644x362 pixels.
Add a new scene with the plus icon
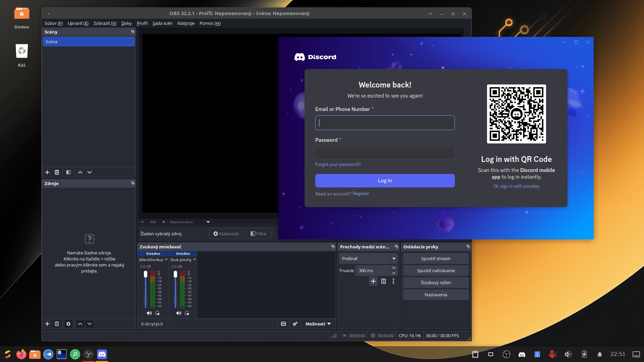[x=47, y=172]
